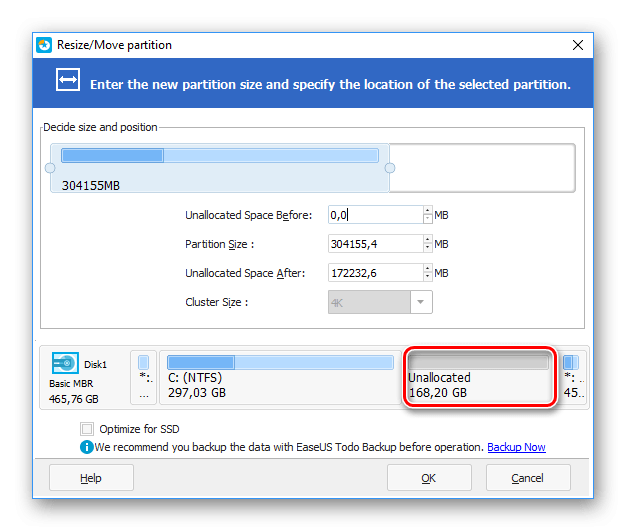This screenshot has width=626, height=531.
Task: Click the right resize handle of partition bar
Action: [390, 168]
